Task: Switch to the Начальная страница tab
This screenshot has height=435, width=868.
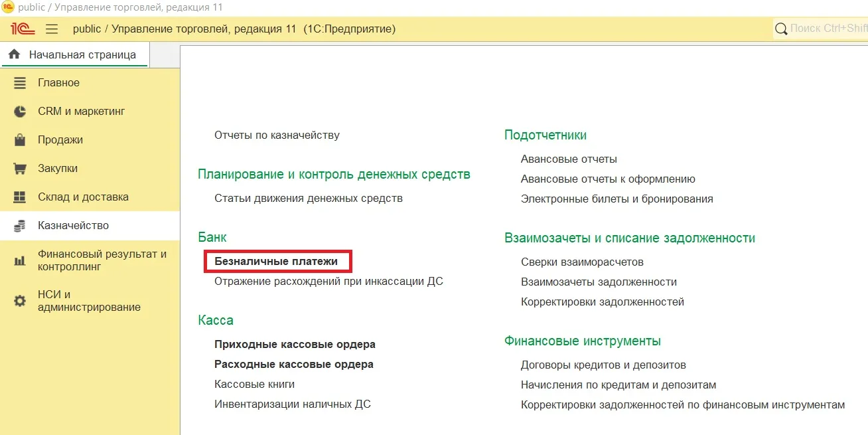Action: coord(82,54)
